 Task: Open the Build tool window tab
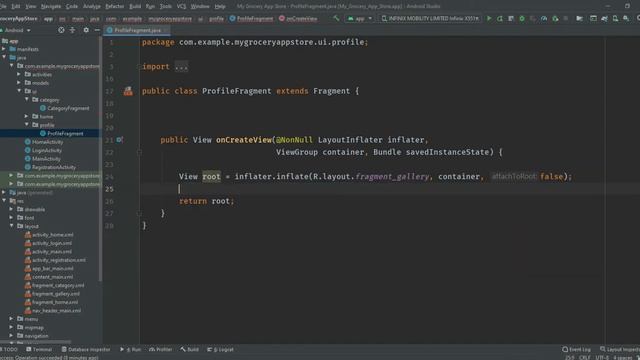click(x=190, y=349)
